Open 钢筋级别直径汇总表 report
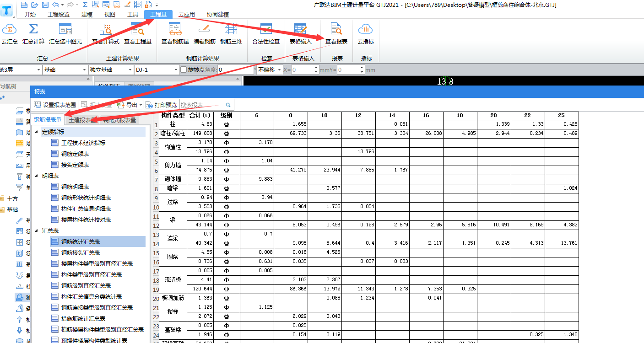 click(x=86, y=285)
